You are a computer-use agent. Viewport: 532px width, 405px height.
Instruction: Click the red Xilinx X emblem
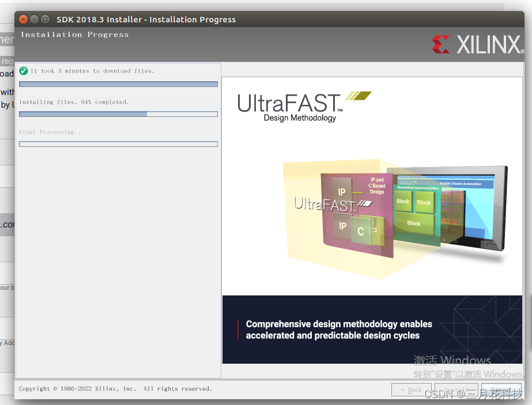(441, 43)
